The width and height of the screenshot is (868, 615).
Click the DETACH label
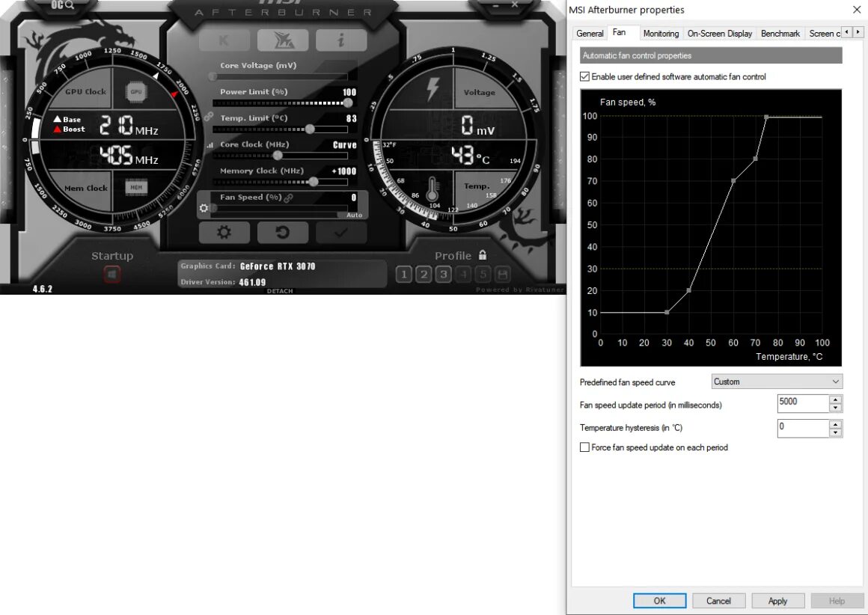[280, 290]
